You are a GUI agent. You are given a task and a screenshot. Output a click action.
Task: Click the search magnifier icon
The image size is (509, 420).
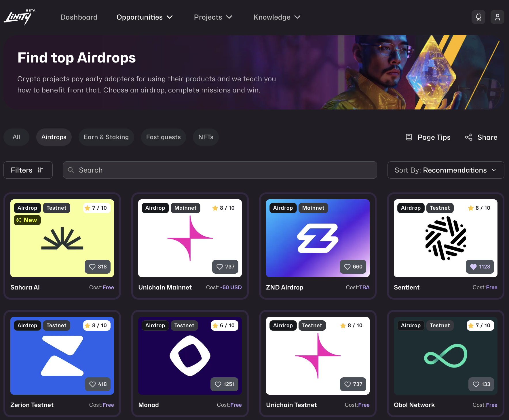coord(71,170)
